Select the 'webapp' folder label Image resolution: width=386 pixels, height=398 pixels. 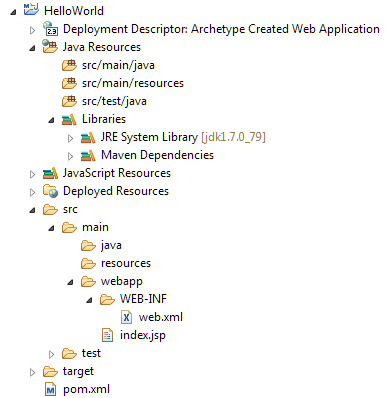tap(122, 282)
